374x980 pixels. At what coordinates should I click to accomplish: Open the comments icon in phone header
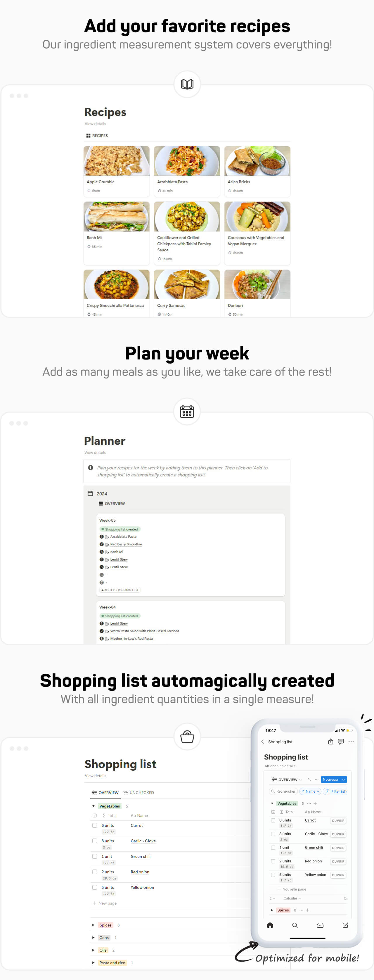pos(340,742)
